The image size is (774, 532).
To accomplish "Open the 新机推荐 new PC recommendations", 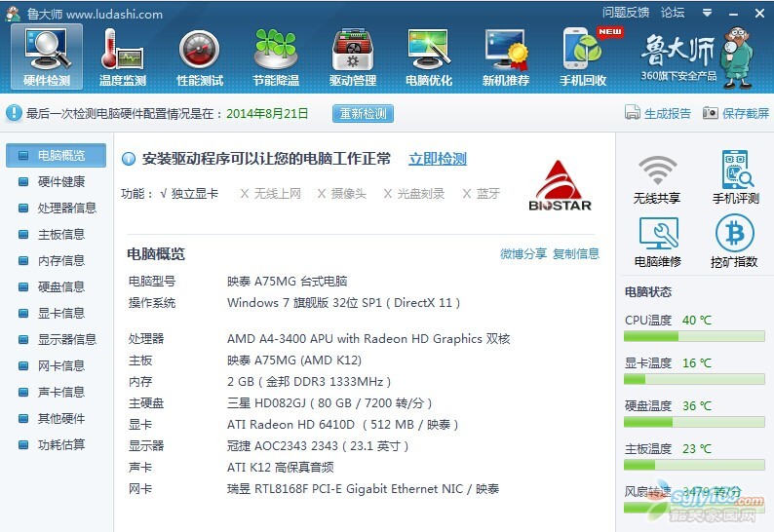I will tap(506, 57).
